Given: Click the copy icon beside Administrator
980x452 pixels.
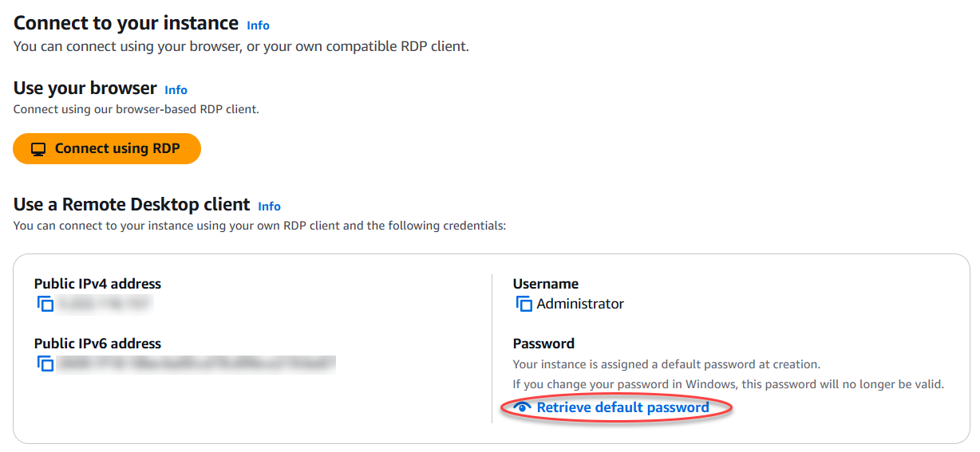Looking at the screenshot, I should tap(524, 304).
